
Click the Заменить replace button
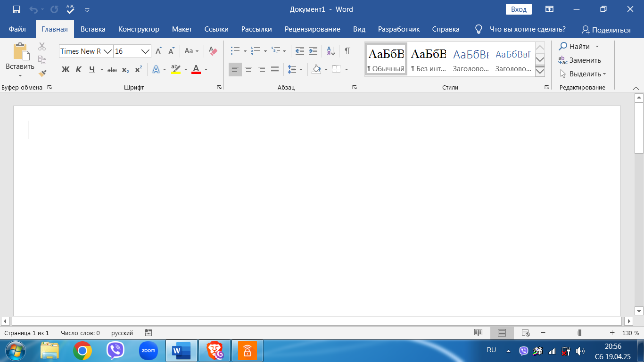tap(579, 60)
